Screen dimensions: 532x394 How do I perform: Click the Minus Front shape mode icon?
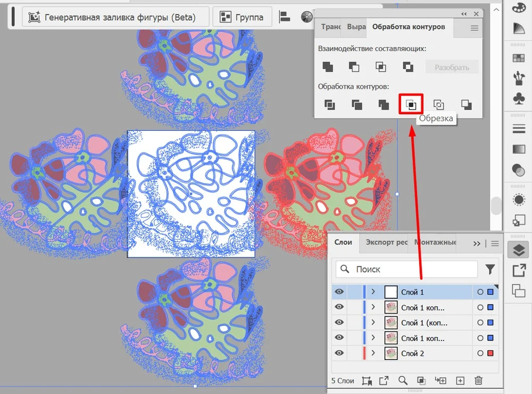354,67
